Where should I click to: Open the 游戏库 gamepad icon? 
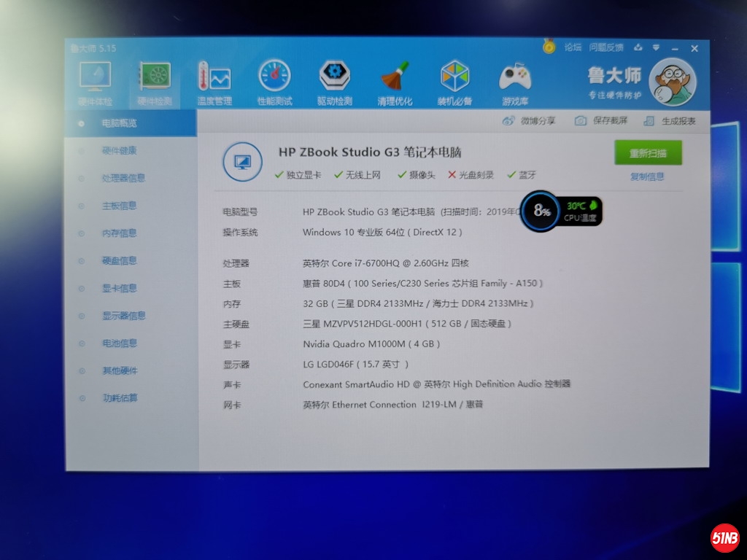514,76
